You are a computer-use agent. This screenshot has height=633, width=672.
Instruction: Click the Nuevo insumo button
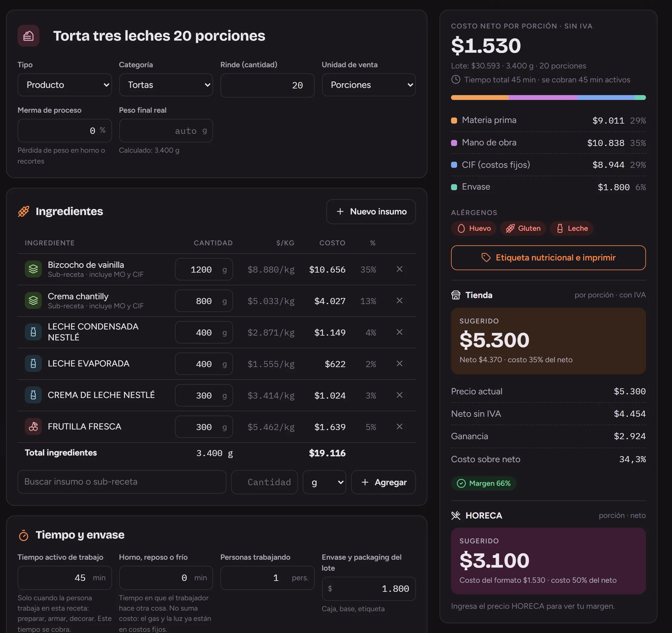[371, 212]
